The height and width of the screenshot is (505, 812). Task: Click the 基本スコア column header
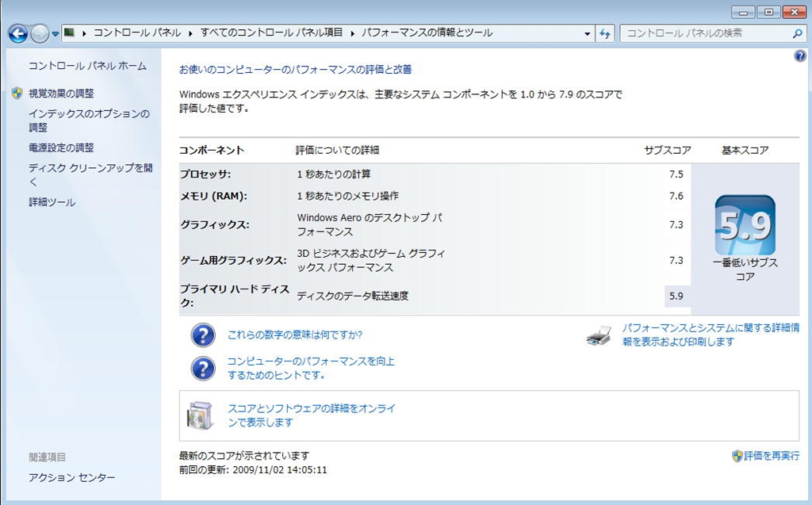click(x=745, y=150)
